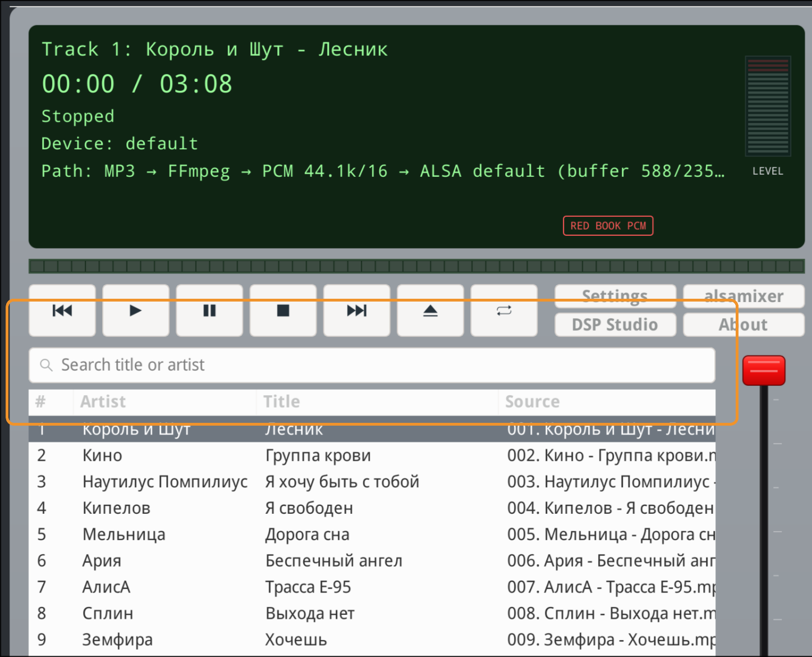Click the LEVEL meter display
Screen dimensions: 812x657
(768, 106)
